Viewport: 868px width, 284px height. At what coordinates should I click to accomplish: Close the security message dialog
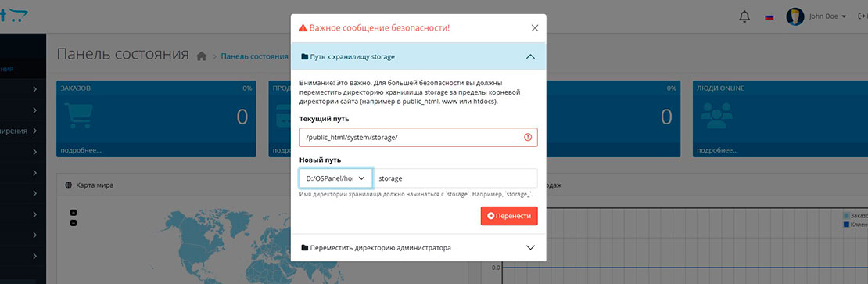coord(534,28)
